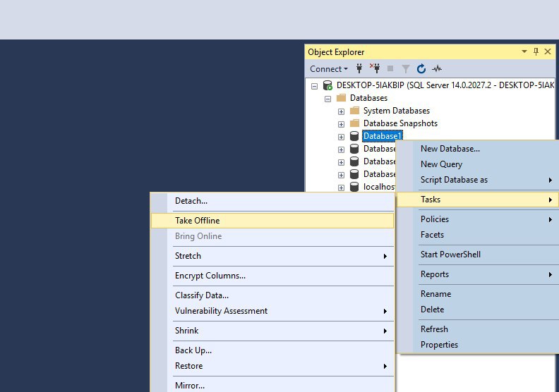Expand the Database Snapshots node
The image size is (559, 392).
pos(341,124)
